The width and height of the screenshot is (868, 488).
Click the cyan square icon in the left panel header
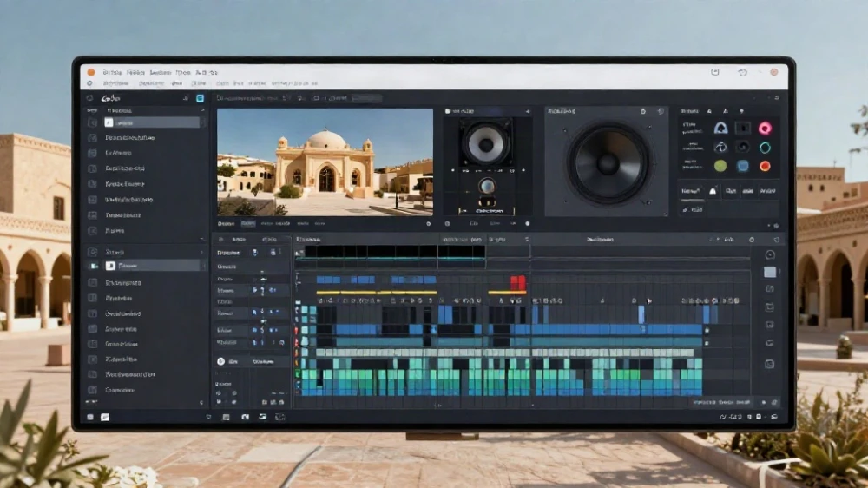[200, 98]
